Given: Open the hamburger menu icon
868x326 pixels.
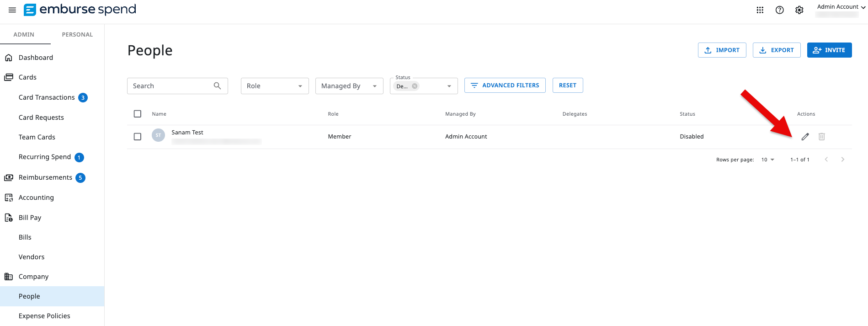Looking at the screenshot, I should (x=12, y=10).
